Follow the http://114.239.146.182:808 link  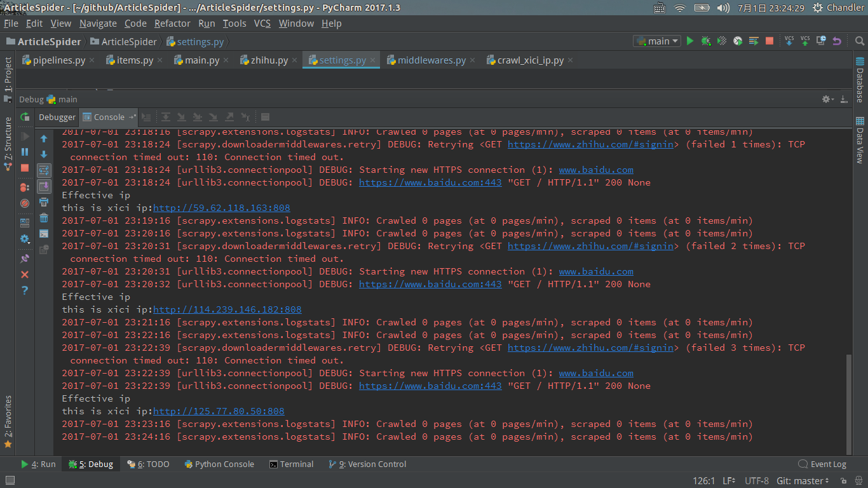pos(227,309)
